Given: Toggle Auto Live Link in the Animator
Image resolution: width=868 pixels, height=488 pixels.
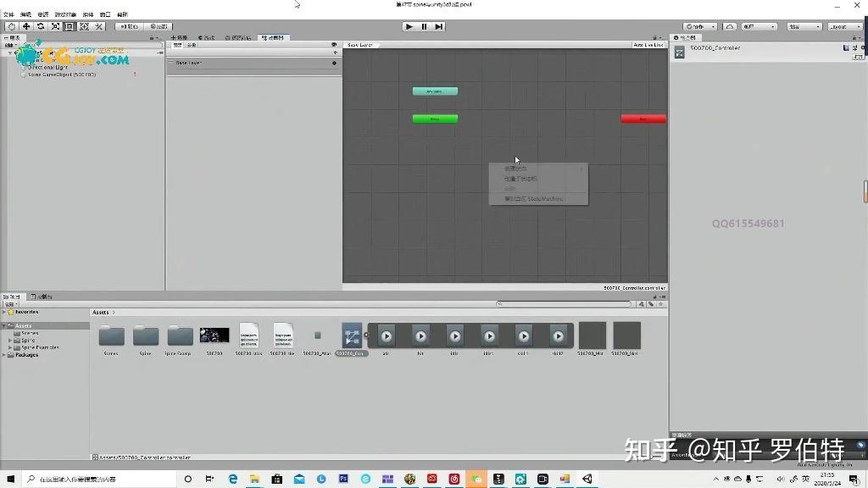Looking at the screenshot, I should [647, 44].
